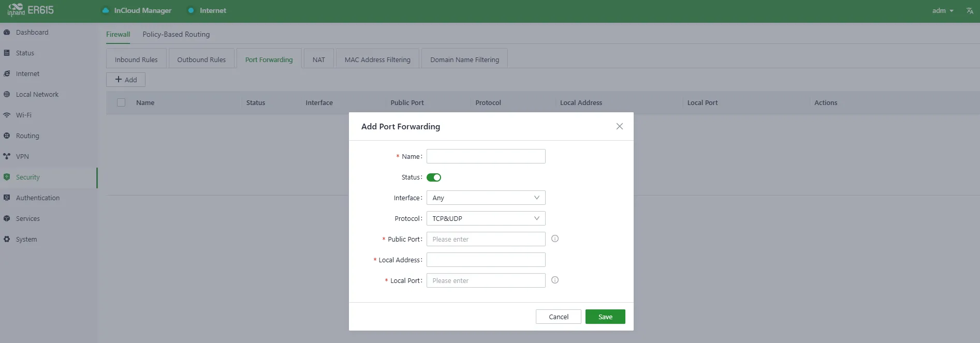Image resolution: width=980 pixels, height=343 pixels.
Task: Show Public Port info tooltip icon
Action: 555,238
